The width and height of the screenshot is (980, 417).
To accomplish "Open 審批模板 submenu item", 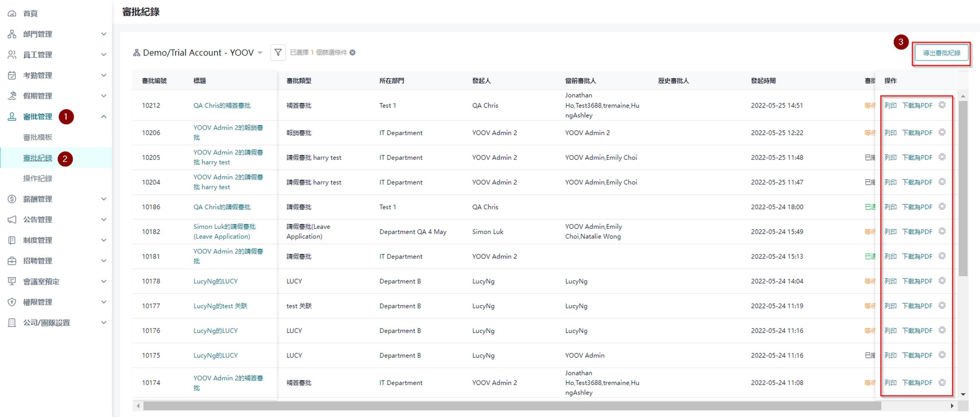I will pyautogui.click(x=37, y=137).
